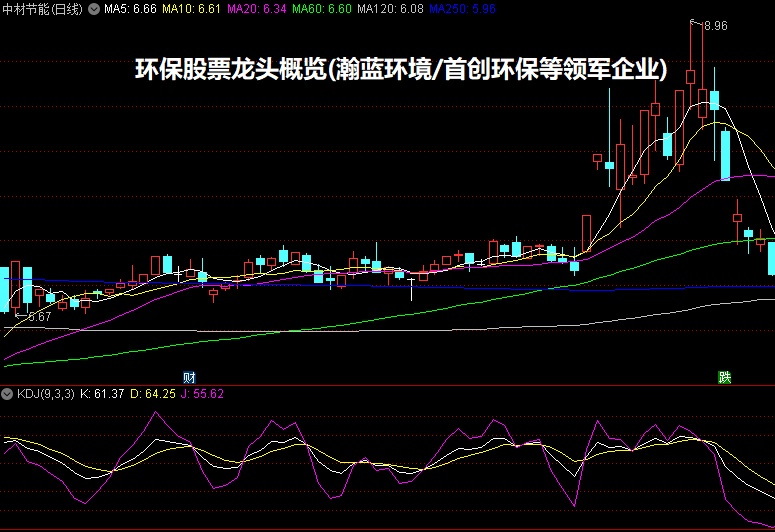Click the K: 61.37 value
The image size is (775, 532).
coord(102,394)
